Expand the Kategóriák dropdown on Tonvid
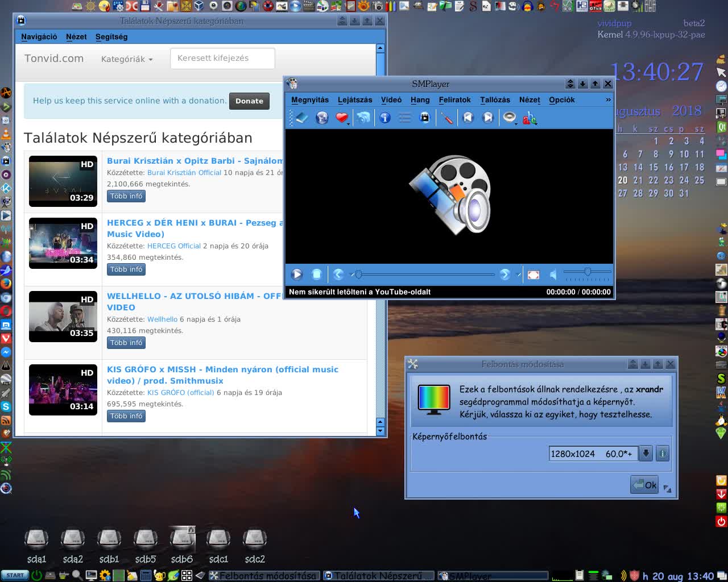Screen dimensions: 728x582 tap(127, 59)
